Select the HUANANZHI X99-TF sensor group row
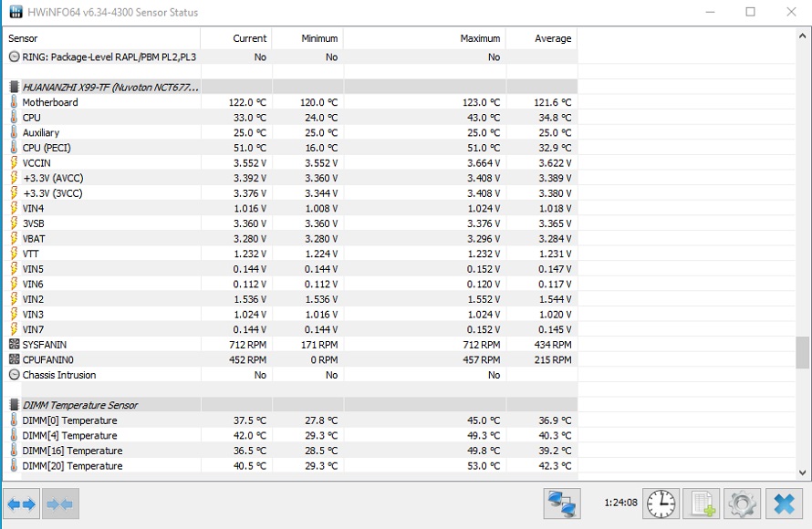This screenshot has height=529, width=812. click(x=290, y=87)
